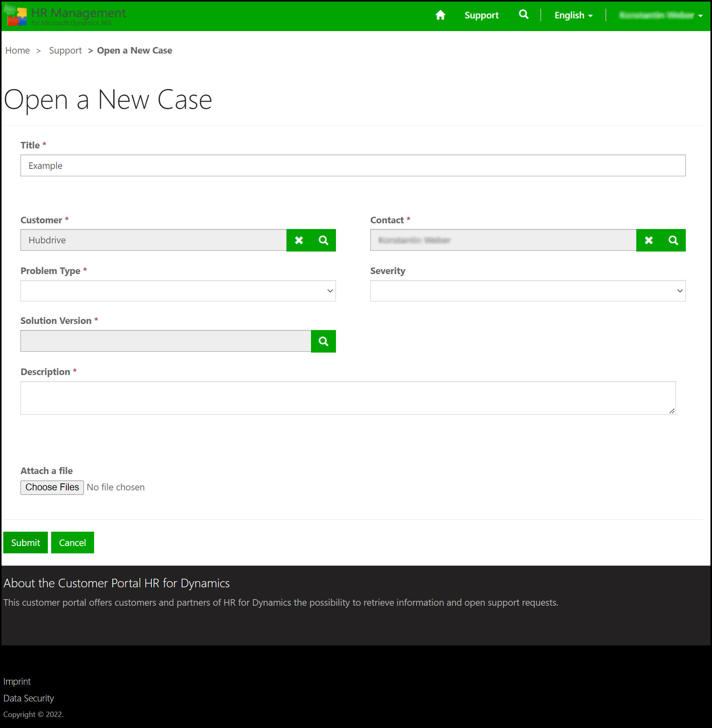Screen dimensions: 712x728
Task: Launch Contact lookup search icon
Action: tap(673, 240)
